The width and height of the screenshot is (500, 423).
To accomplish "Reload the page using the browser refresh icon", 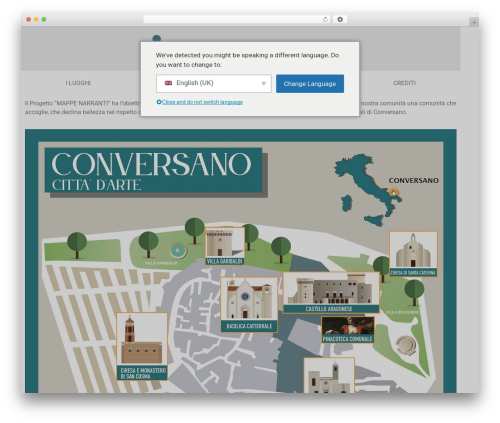I will pos(325,20).
